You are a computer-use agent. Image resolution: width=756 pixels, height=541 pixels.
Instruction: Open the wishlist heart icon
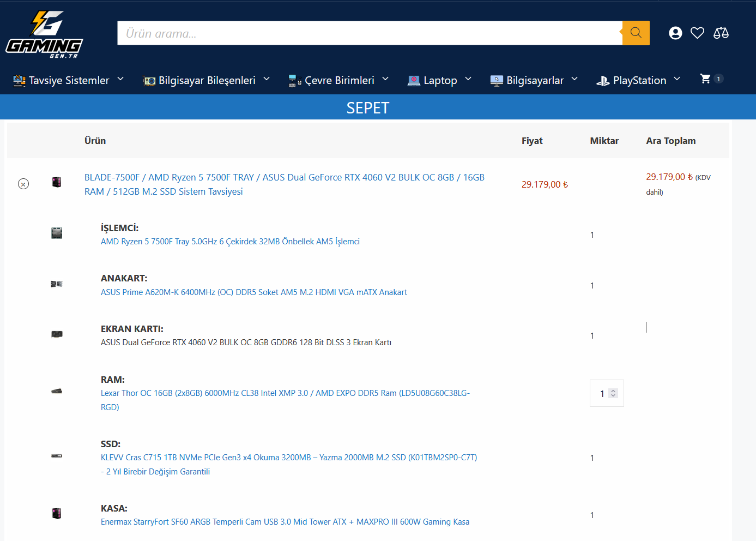(697, 33)
